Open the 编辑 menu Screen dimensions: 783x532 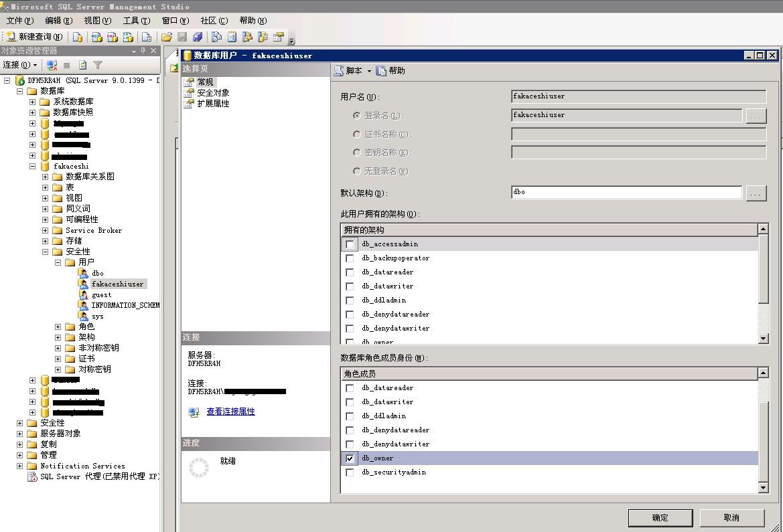tap(59, 21)
